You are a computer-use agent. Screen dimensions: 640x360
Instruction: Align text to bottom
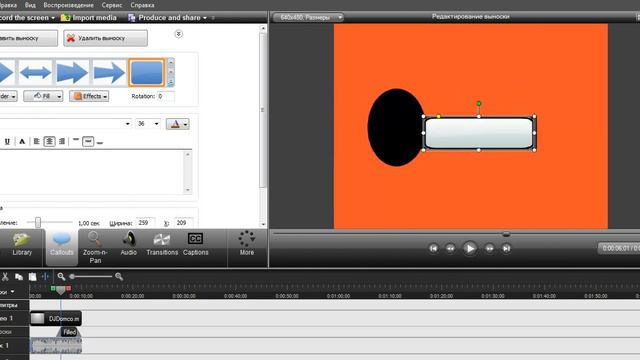click(x=100, y=142)
